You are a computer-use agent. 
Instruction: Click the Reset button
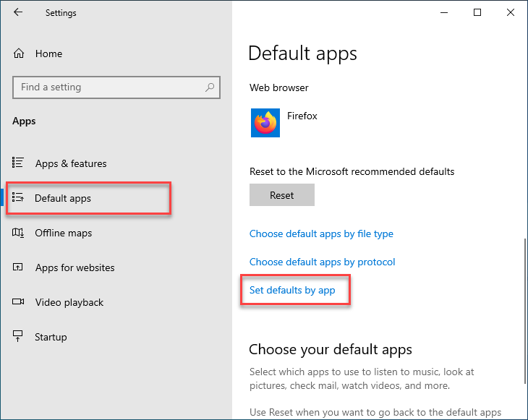282,195
